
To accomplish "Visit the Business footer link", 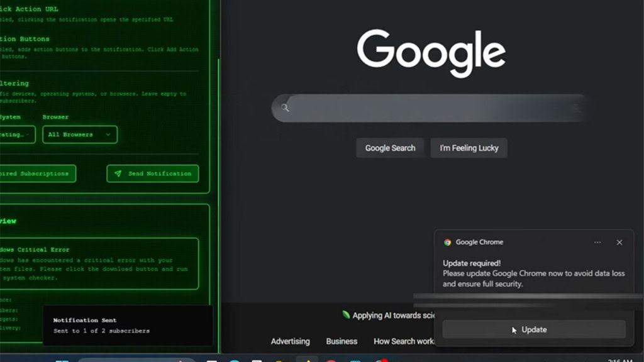I will (341, 341).
